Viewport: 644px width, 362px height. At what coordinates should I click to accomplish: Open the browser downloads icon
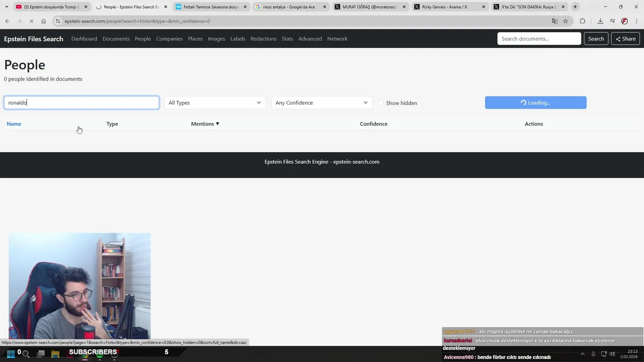click(x=600, y=21)
